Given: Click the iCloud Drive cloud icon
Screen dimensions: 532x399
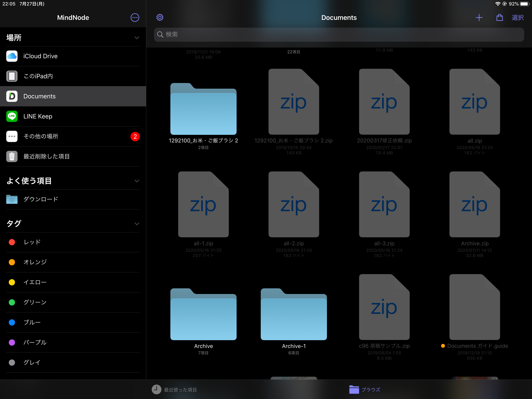Looking at the screenshot, I should pos(12,56).
